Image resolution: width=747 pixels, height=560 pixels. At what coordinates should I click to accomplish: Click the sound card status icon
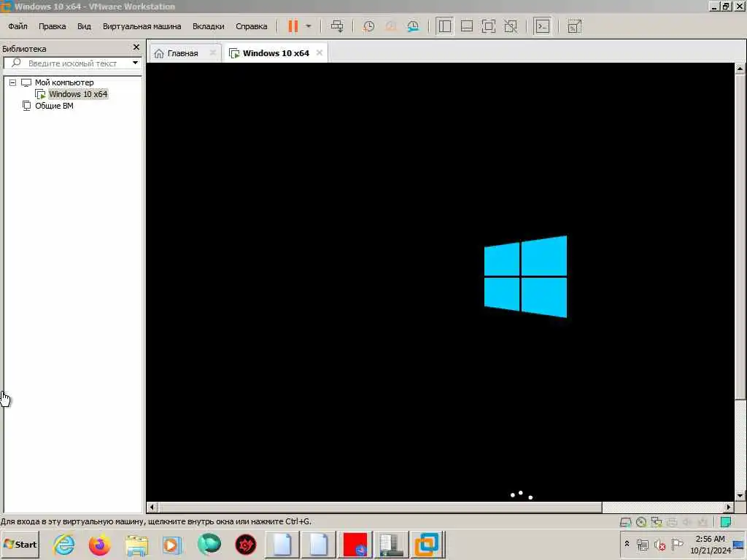(687, 522)
